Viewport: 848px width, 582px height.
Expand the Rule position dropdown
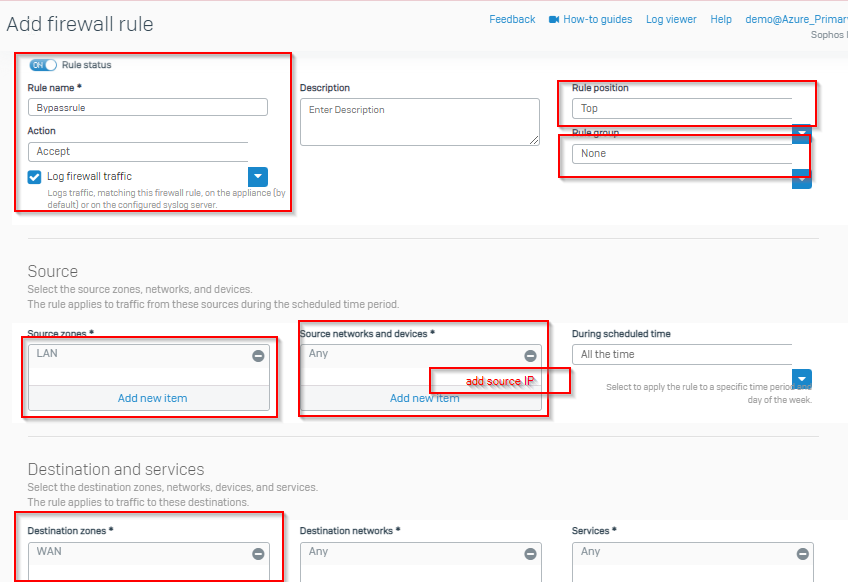[801, 134]
